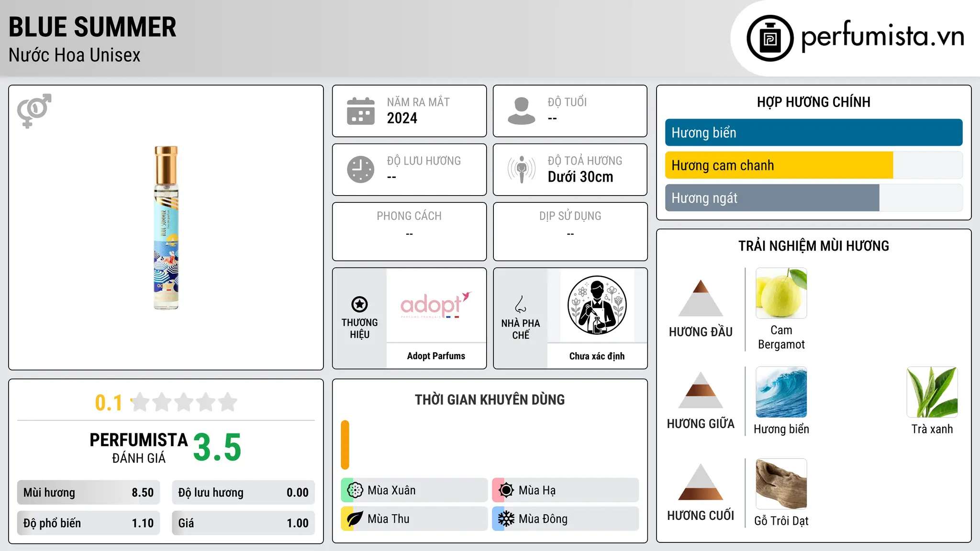The image size is (980, 551).
Task: Select the Cam Bergamot note image
Action: pos(781,293)
